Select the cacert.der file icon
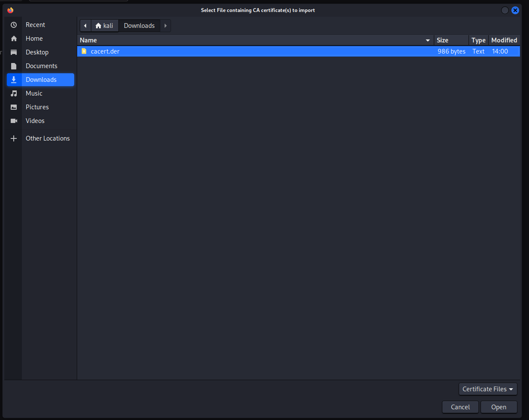The width and height of the screenshot is (529, 420). click(x=84, y=51)
